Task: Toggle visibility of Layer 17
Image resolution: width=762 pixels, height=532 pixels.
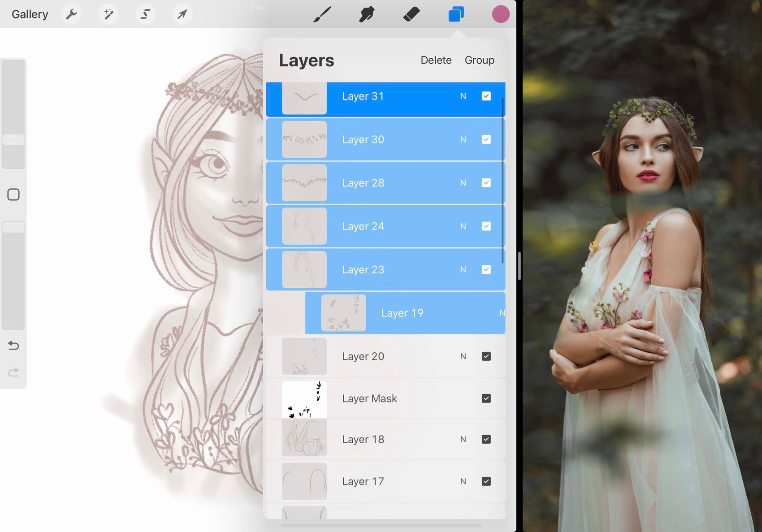Action: (x=486, y=481)
